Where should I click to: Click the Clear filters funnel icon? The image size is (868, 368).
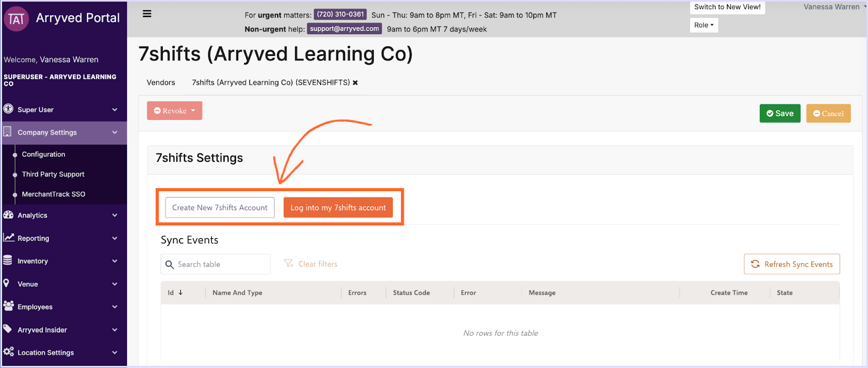point(289,264)
